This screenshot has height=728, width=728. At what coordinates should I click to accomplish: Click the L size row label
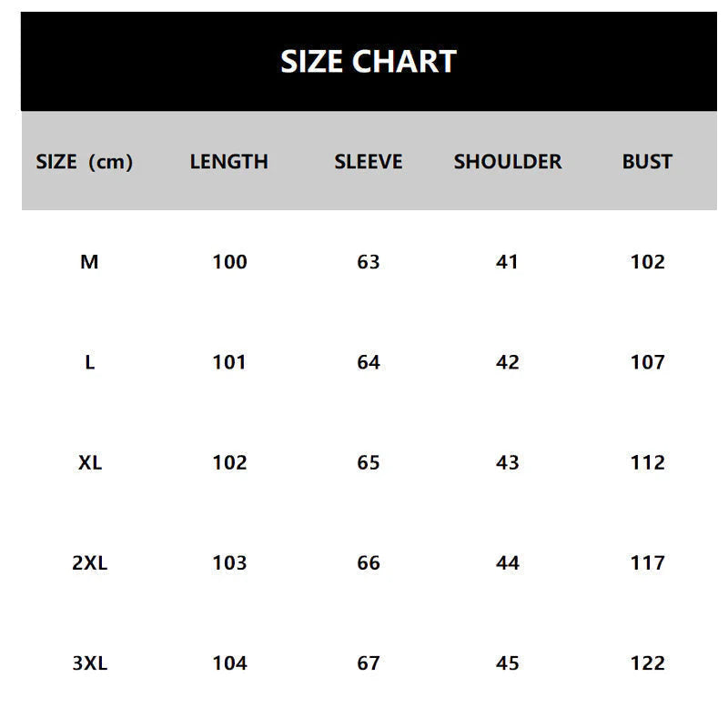(x=89, y=362)
